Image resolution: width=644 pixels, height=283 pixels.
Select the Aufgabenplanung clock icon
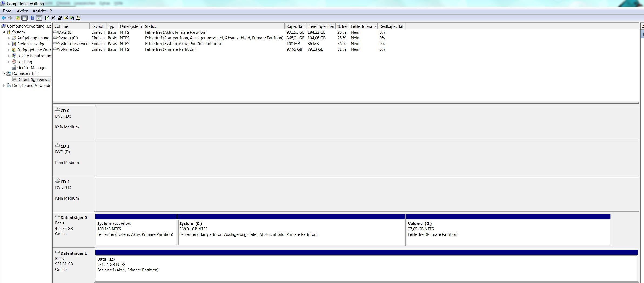pos(14,38)
